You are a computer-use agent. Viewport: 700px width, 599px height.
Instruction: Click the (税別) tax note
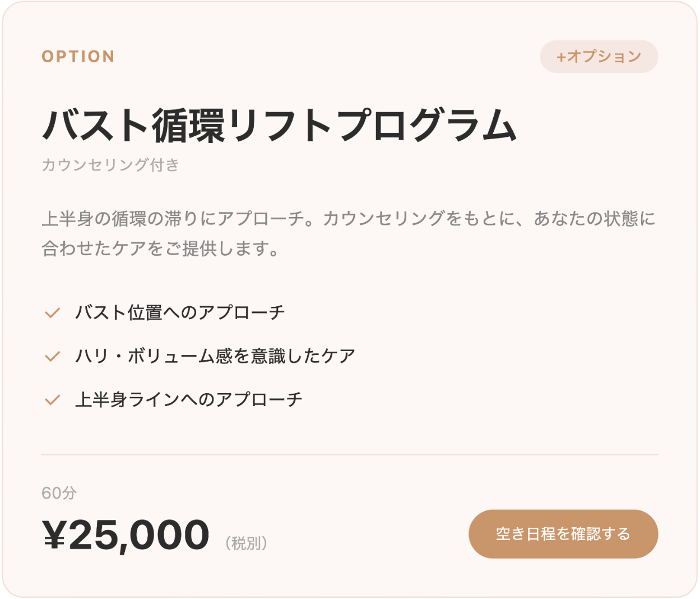click(246, 543)
